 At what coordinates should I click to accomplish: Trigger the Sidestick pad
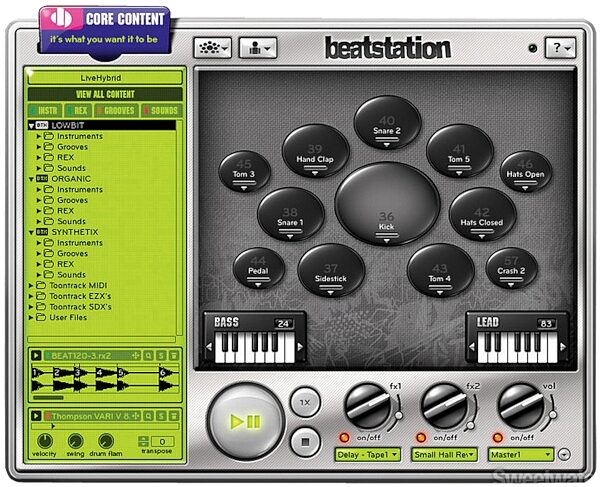click(x=331, y=270)
